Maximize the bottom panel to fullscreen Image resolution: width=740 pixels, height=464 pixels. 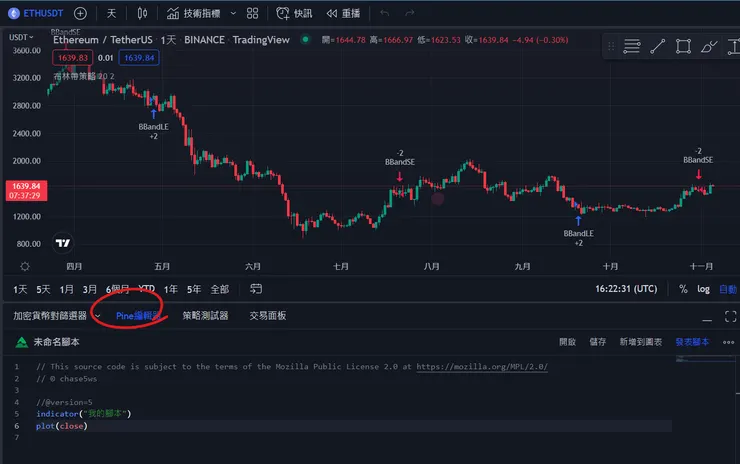731,316
